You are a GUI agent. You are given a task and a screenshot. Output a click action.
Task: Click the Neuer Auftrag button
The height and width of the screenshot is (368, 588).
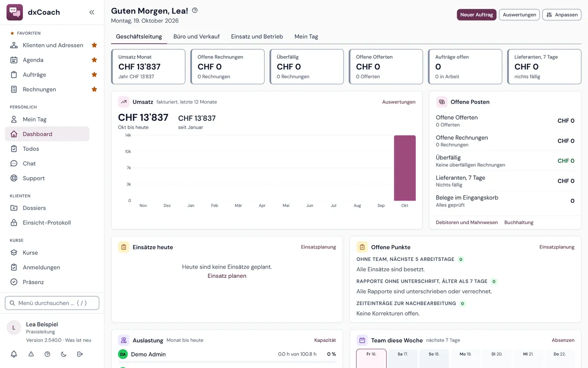click(x=476, y=15)
